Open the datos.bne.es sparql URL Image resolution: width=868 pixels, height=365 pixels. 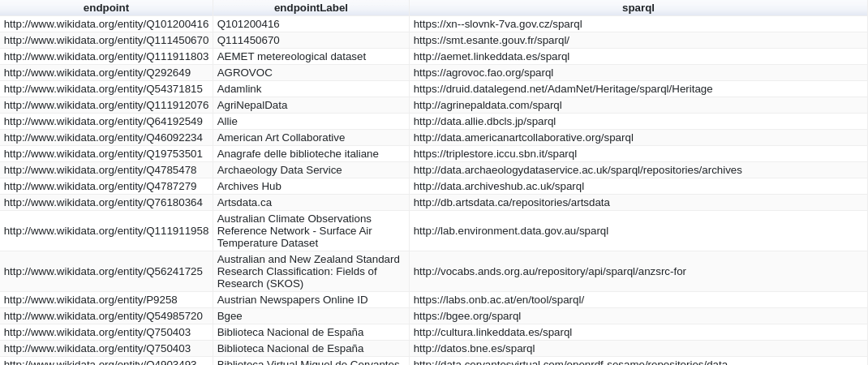coord(474,349)
